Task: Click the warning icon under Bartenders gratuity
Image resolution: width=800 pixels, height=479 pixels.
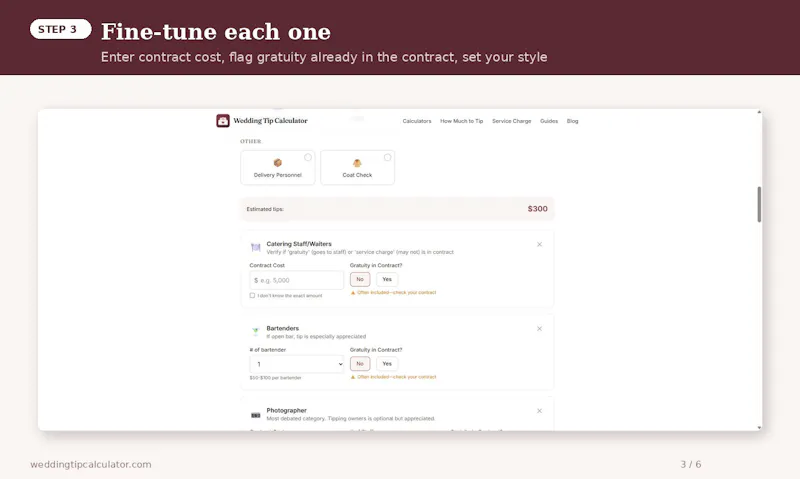Action: 353,377
